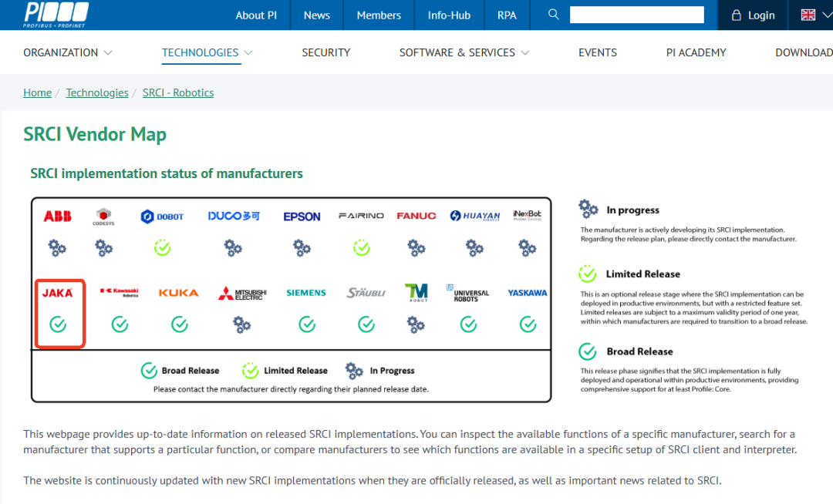Viewport: 833px width, 504px height.
Task: Click the PI Profibus Profinet logo
Action: (x=56, y=15)
